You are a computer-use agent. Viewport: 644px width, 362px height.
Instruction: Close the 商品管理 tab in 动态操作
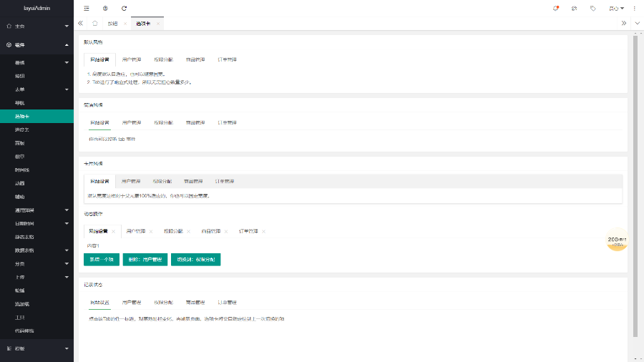pos(226,232)
